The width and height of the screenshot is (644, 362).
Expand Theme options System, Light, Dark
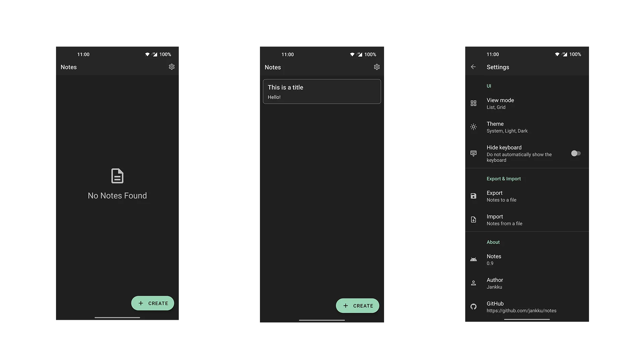(527, 127)
